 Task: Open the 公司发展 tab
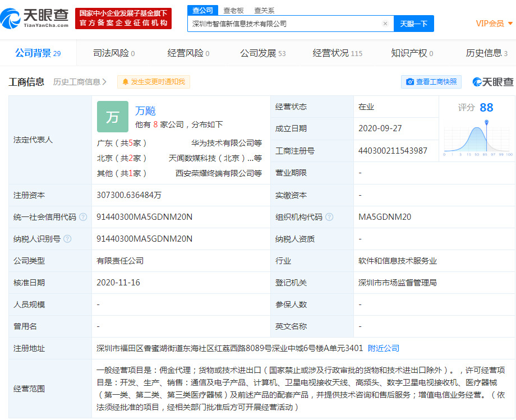263,53
